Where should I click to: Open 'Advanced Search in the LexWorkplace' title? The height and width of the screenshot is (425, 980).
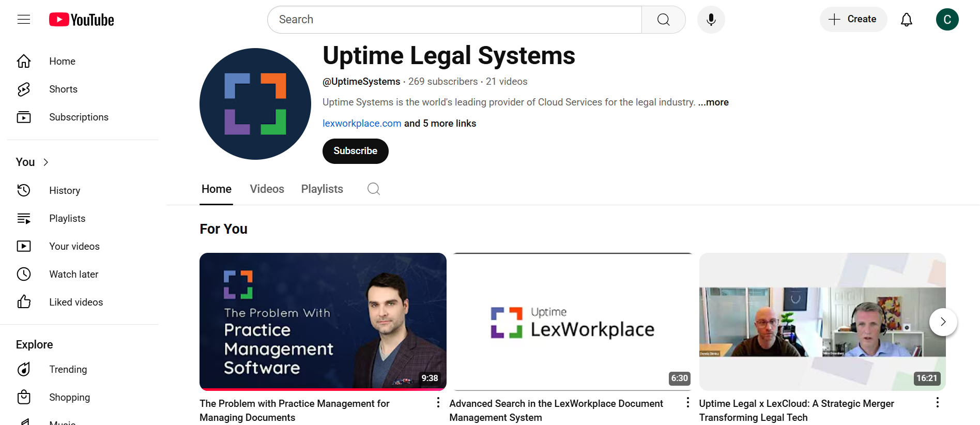[556, 410]
